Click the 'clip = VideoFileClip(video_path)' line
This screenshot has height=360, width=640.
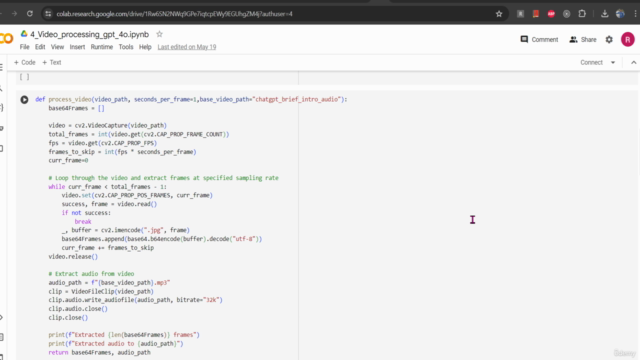click(x=101, y=291)
